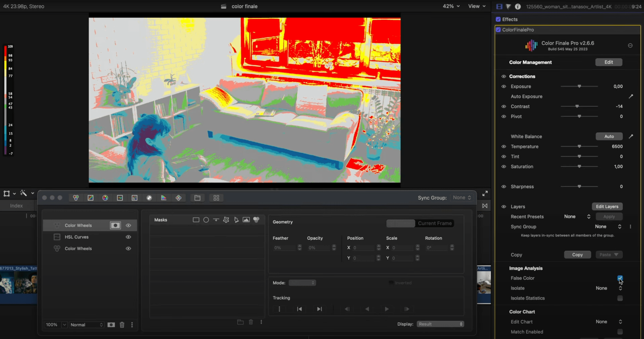Screen dimensions: 644x339
Task: Open the View menu in the viewer
Action: click(477, 6)
